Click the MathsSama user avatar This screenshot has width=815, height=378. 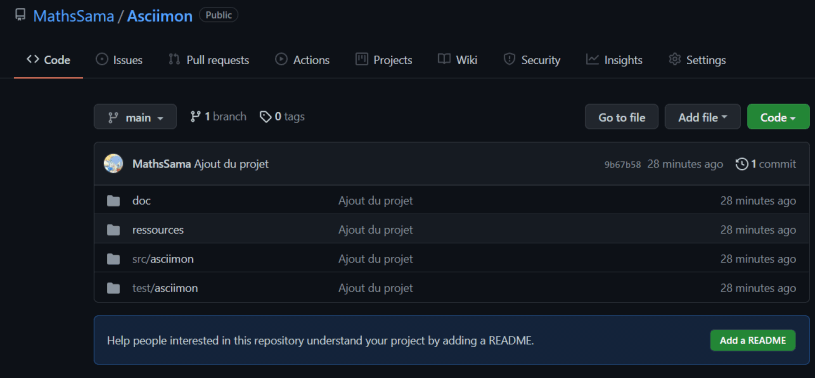click(x=113, y=164)
